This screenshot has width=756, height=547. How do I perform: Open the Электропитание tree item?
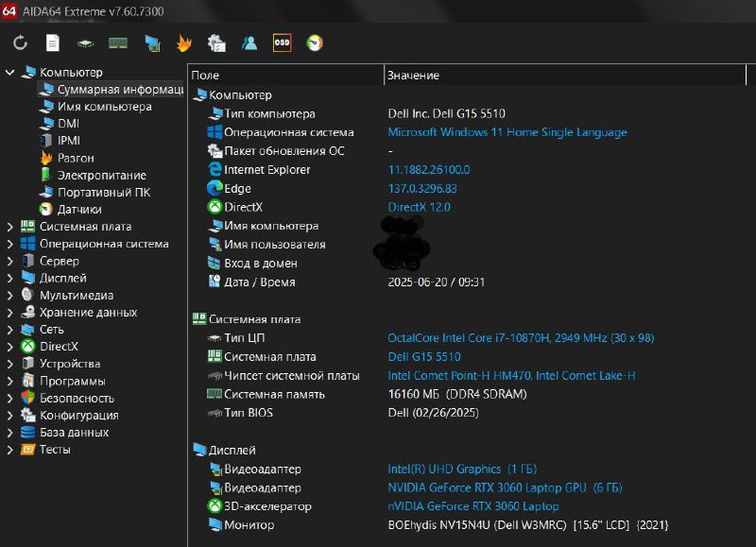click(93, 176)
